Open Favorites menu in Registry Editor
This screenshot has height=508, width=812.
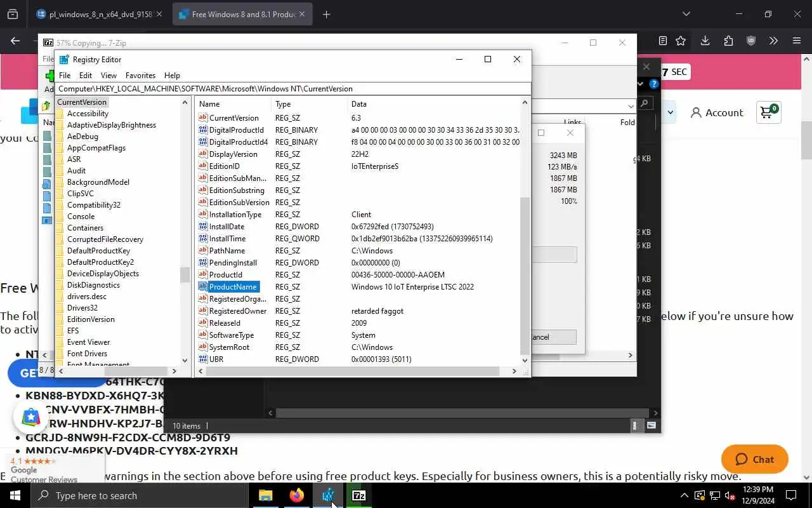140,75
